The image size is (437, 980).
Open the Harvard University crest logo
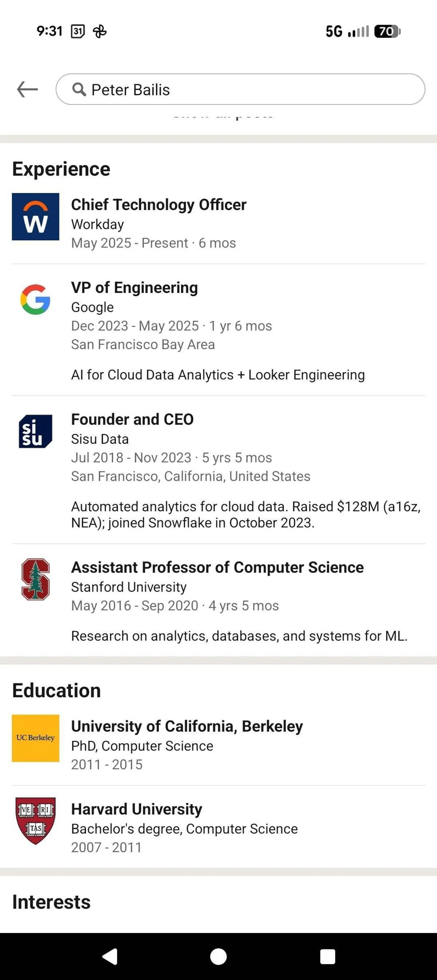pos(35,821)
